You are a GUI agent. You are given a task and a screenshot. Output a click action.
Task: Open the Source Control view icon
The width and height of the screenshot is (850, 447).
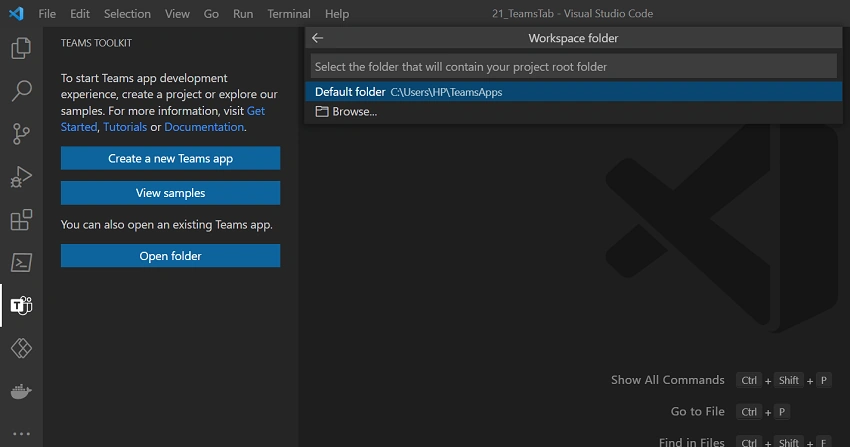click(x=21, y=134)
